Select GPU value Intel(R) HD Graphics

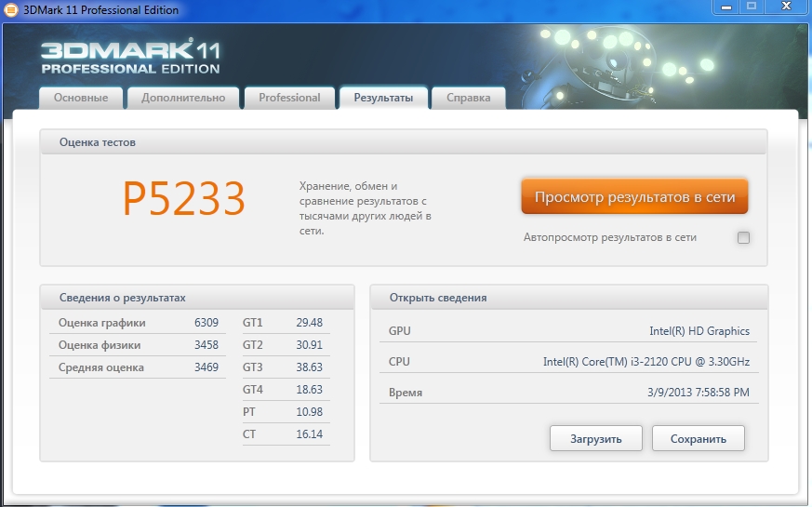pyautogui.click(x=699, y=331)
